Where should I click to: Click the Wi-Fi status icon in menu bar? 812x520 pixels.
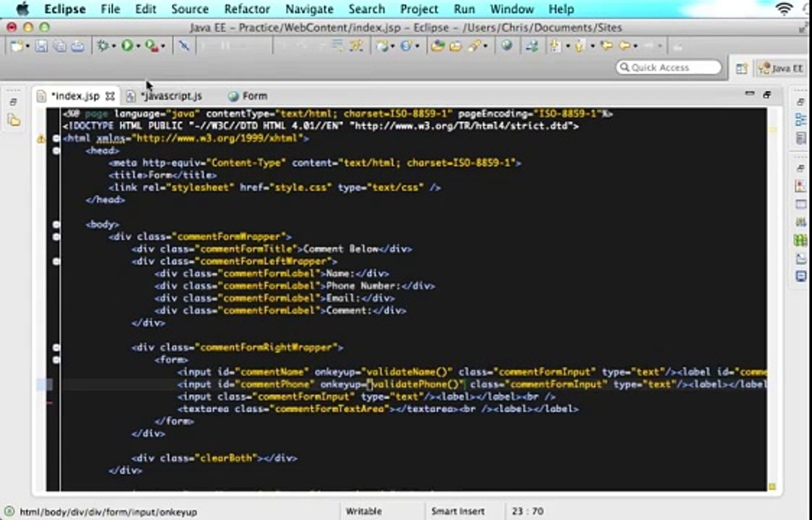(x=784, y=9)
